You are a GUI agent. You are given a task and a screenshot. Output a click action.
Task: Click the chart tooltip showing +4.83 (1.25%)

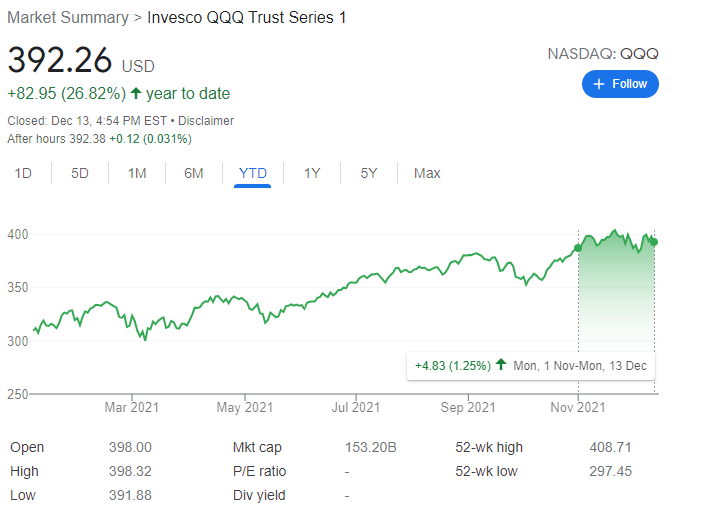[x=530, y=366]
